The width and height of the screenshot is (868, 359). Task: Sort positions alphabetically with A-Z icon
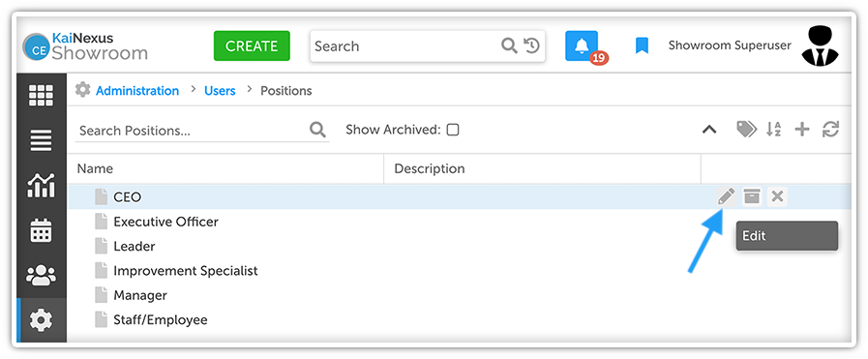(x=773, y=130)
